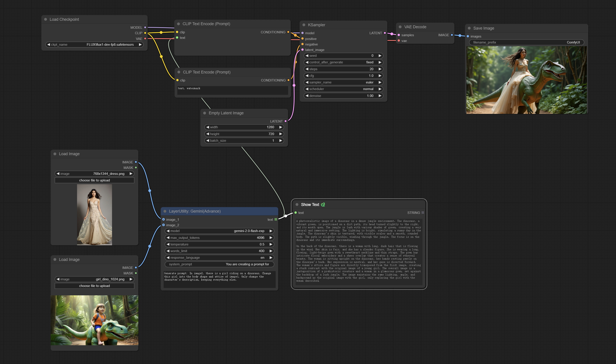Click the Show Text STRING output grid icon

point(423,213)
